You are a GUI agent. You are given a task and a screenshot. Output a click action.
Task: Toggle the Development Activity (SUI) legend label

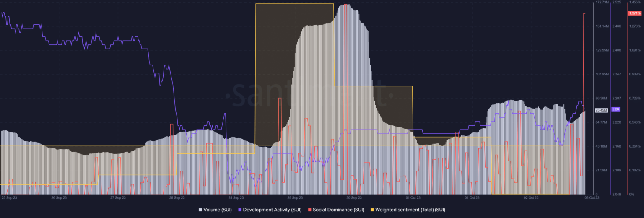[272, 210]
